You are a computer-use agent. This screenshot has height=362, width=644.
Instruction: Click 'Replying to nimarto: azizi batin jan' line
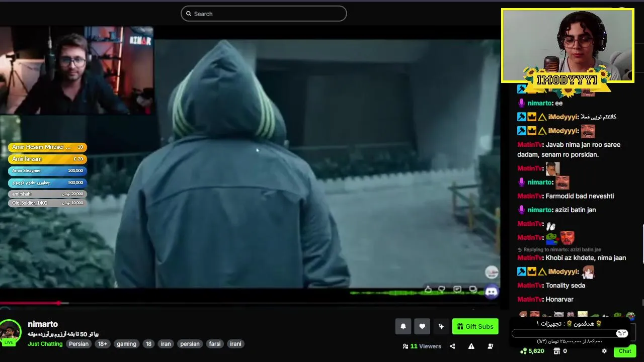[x=559, y=249]
